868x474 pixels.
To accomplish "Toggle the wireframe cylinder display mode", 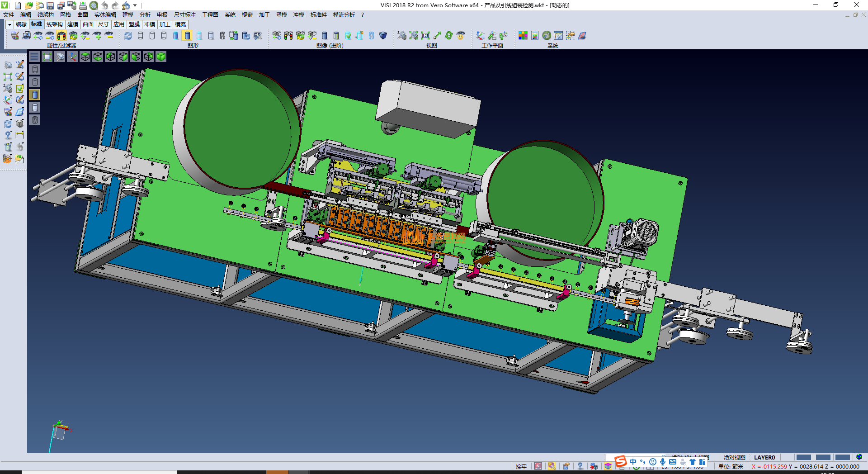I will tap(140, 36).
